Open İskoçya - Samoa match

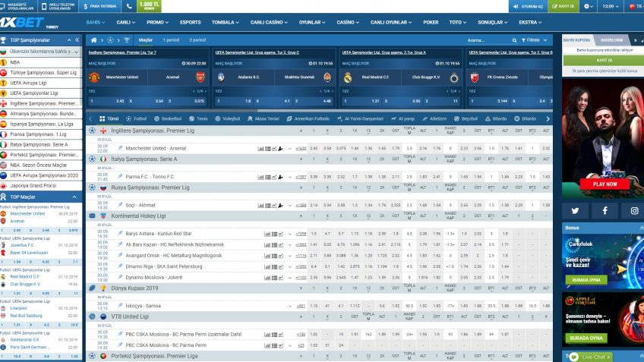(x=144, y=306)
